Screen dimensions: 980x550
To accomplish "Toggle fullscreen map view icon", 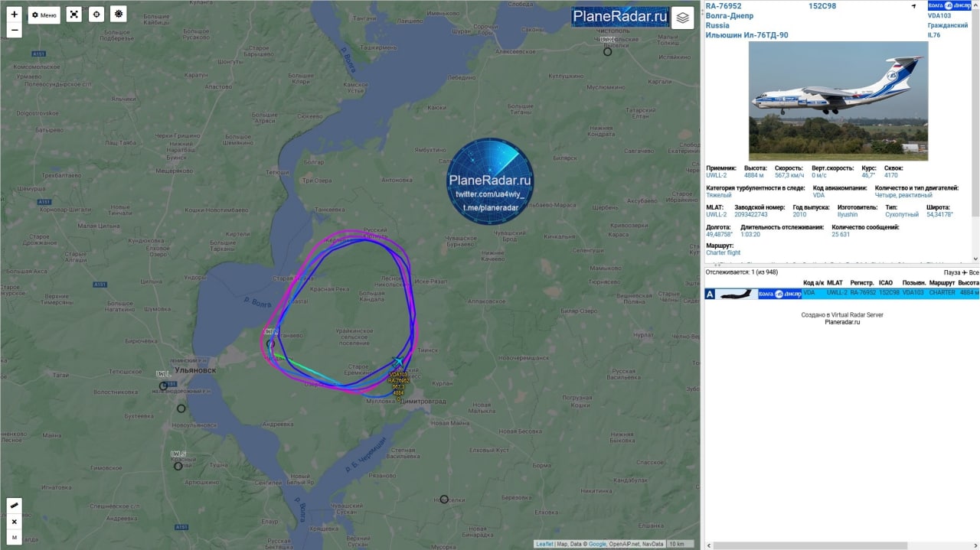I will 73,15.
